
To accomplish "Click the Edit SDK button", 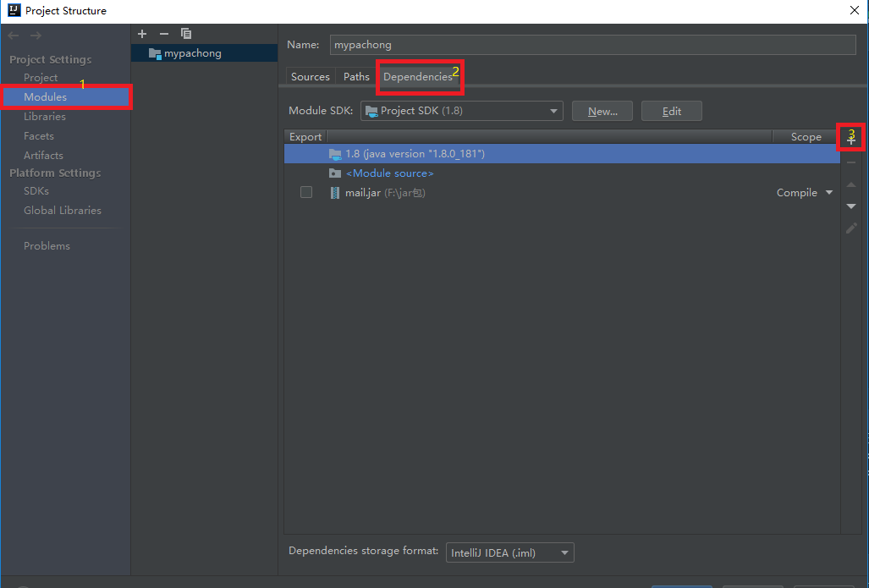I will 672,111.
